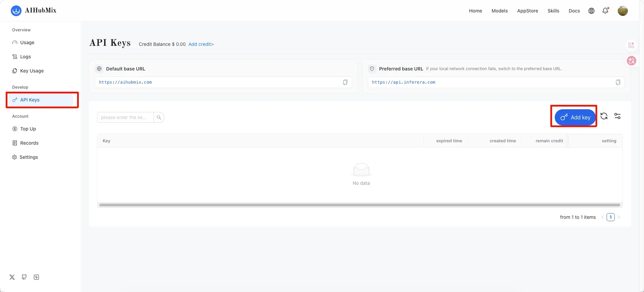The height and width of the screenshot is (292, 644).
Task: Open the notifications bell
Action: tap(605, 11)
